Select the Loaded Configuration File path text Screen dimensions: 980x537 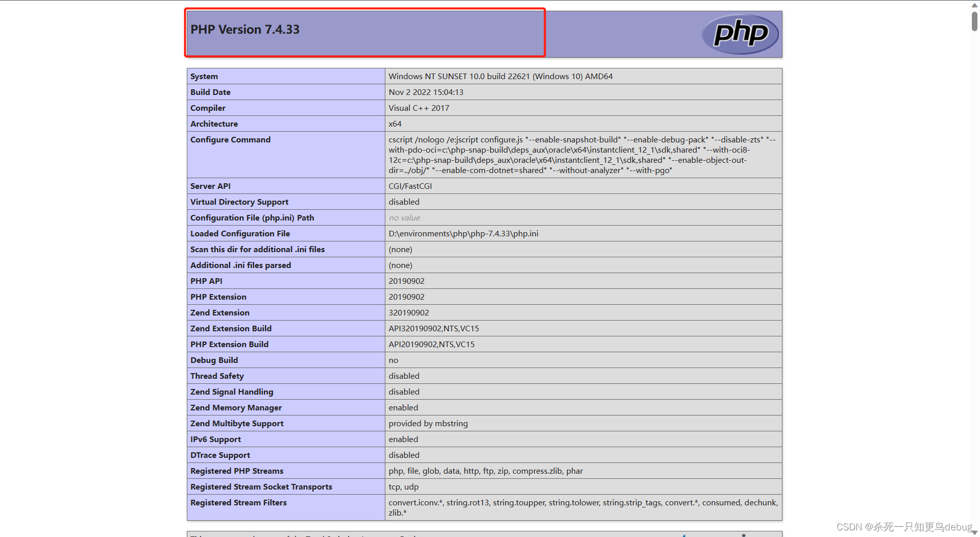pyautogui.click(x=463, y=233)
